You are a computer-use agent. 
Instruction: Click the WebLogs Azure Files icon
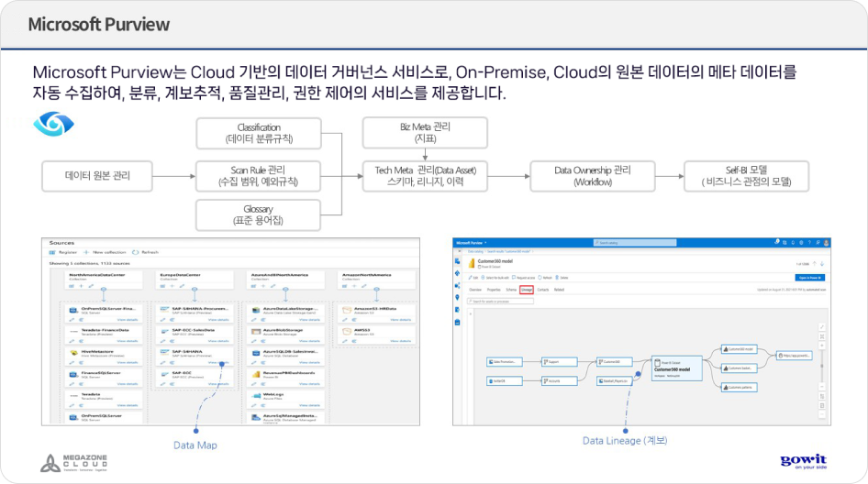click(256, 396)
